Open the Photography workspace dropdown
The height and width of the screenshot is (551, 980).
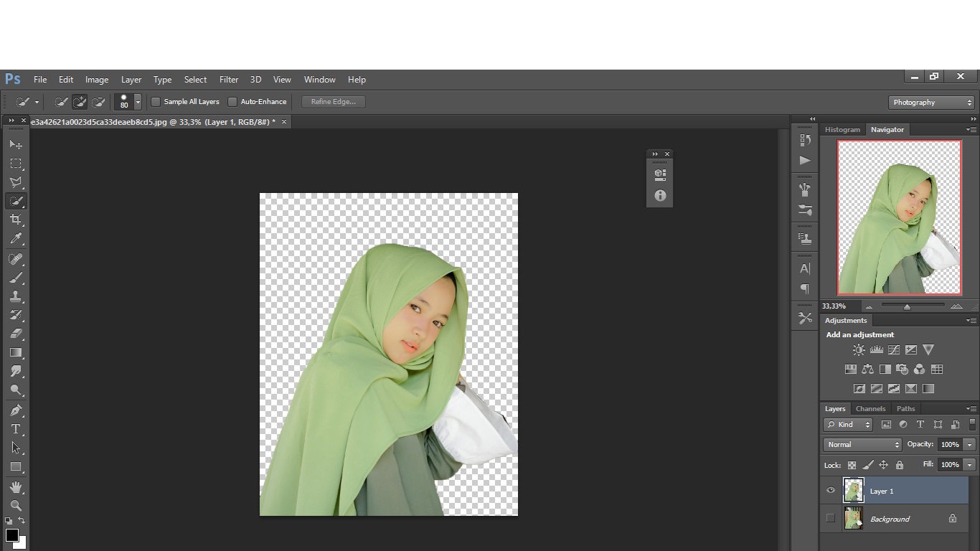[x=931, y=103]
